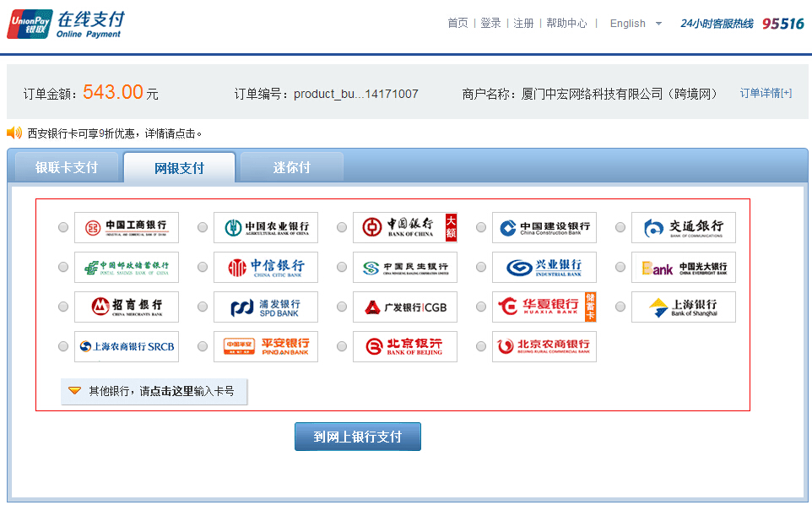Select the radio button for 中国光大银行
The width and height of the screenshot is (812, 505).
click(x=620, y=267)
